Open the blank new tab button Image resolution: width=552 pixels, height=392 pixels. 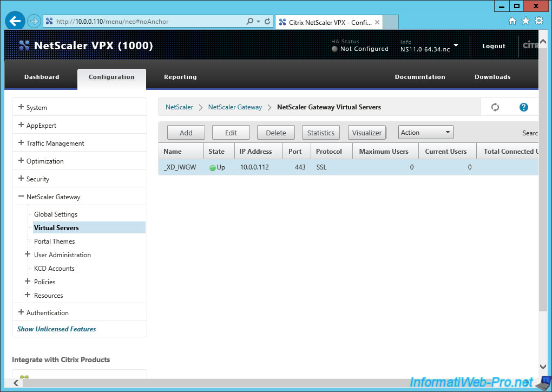(390, 22)
